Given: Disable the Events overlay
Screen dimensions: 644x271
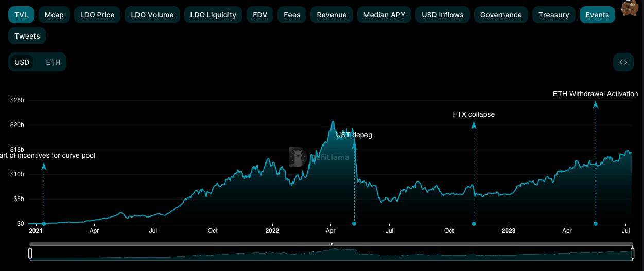Looking at the screenshot, I should point(597,15).
